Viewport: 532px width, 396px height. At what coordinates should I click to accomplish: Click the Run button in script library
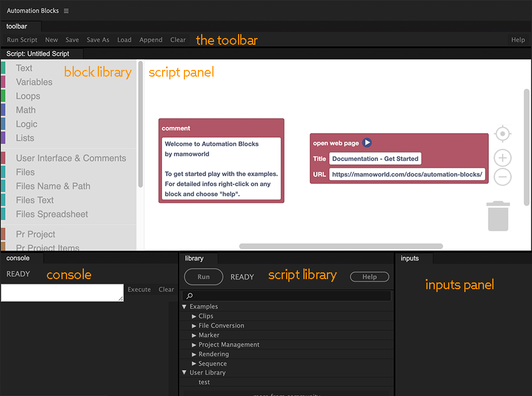(203, 277)
